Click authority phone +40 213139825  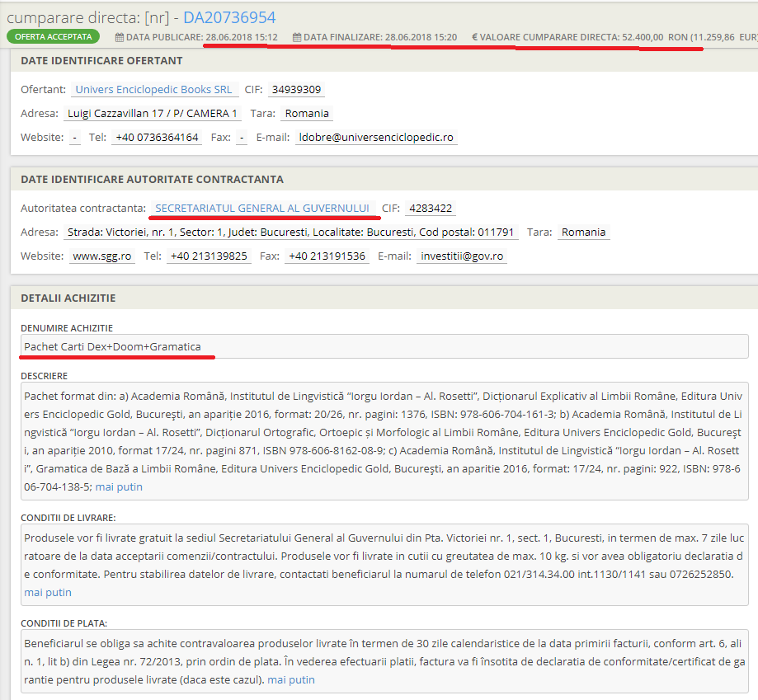tap(209, 256)
